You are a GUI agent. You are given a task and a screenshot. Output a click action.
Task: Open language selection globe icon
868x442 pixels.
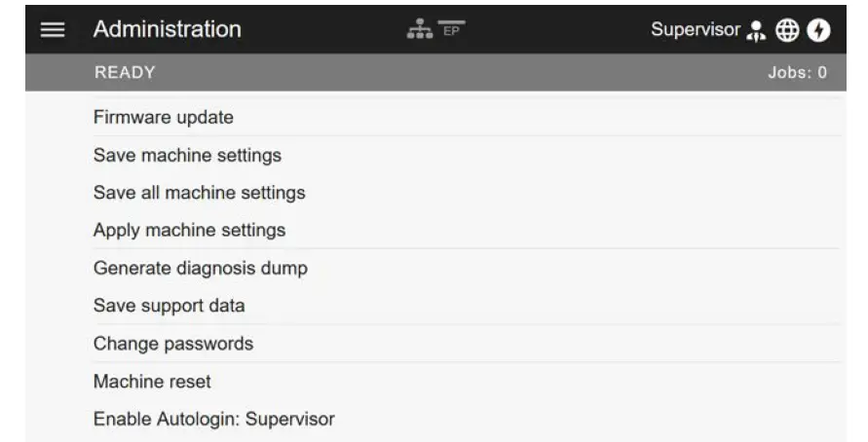(x=787, y=31)
